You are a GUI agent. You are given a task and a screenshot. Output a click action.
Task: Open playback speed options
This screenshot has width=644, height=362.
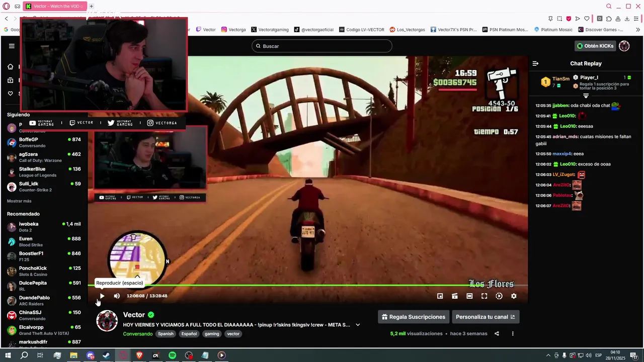pyautogui.click(x=499, y=296)
